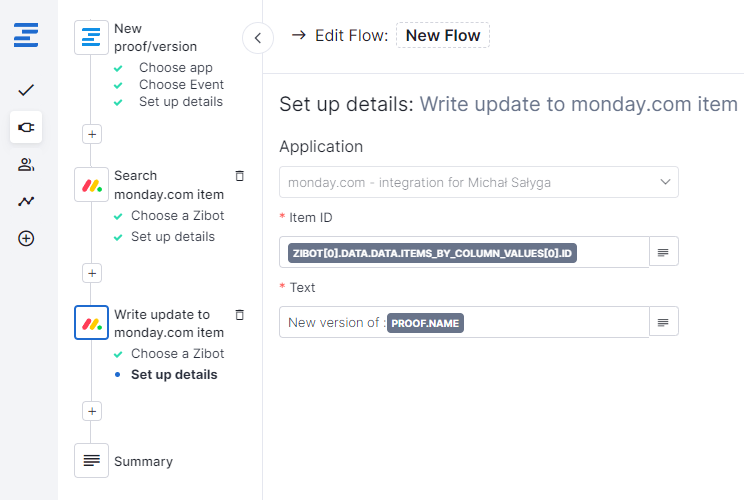This screenshot has width=744, height=500.
Task: Add step after New proof/version trigger
Action: point(92,133)
